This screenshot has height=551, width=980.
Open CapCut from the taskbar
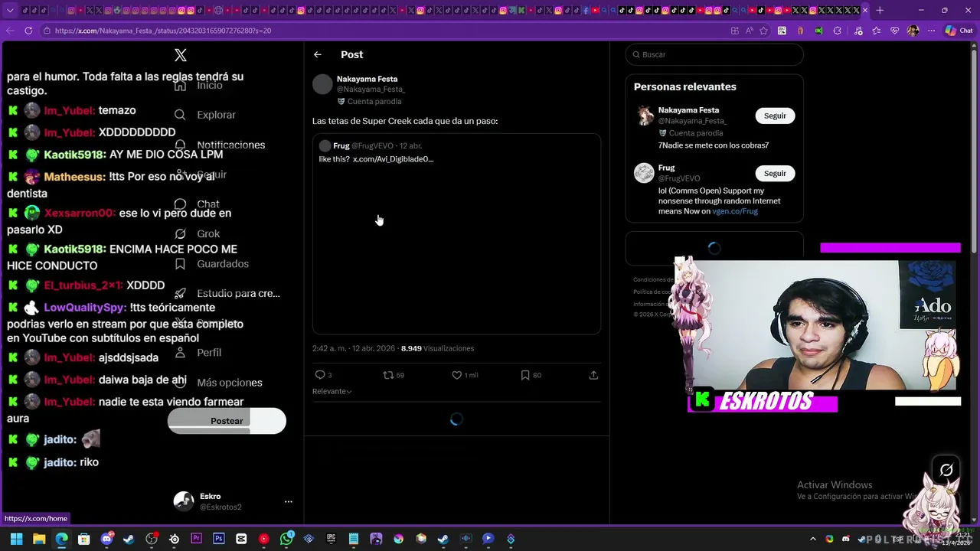pyautogui.click(x=241, y=539)
